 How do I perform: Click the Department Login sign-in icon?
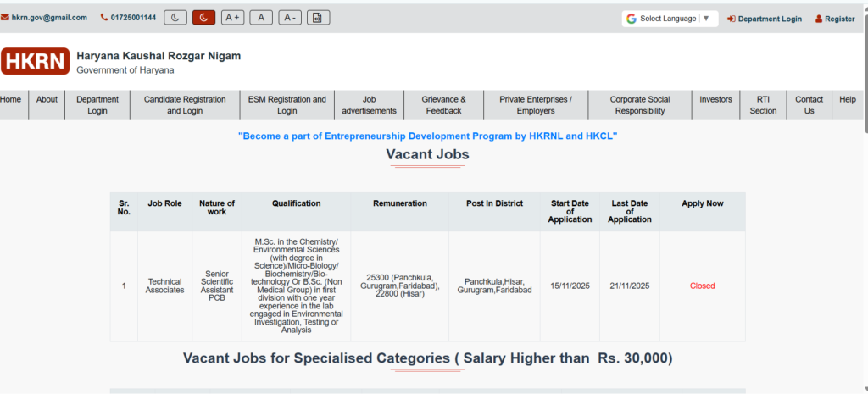point(731,19)
